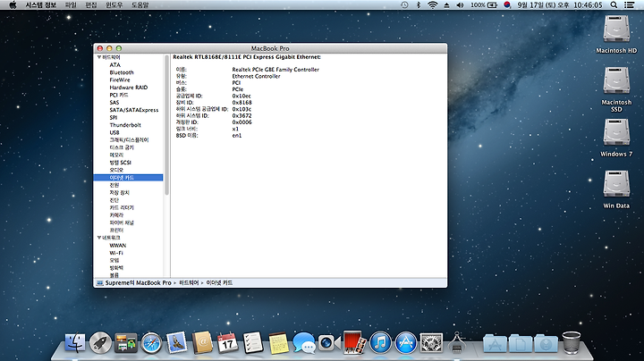The height and width of the screenshot is (361, 644).
Task: Open the 시스템 정보 application menu
Action: point(40,5)
